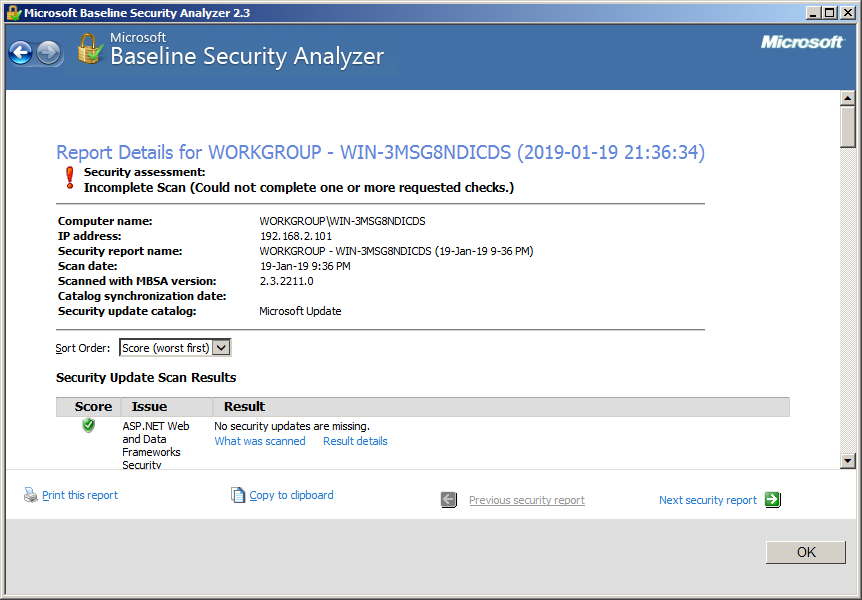Click the Report Details heading text
The width and height of the screenshot is (862, 600).
coord(380,152)
